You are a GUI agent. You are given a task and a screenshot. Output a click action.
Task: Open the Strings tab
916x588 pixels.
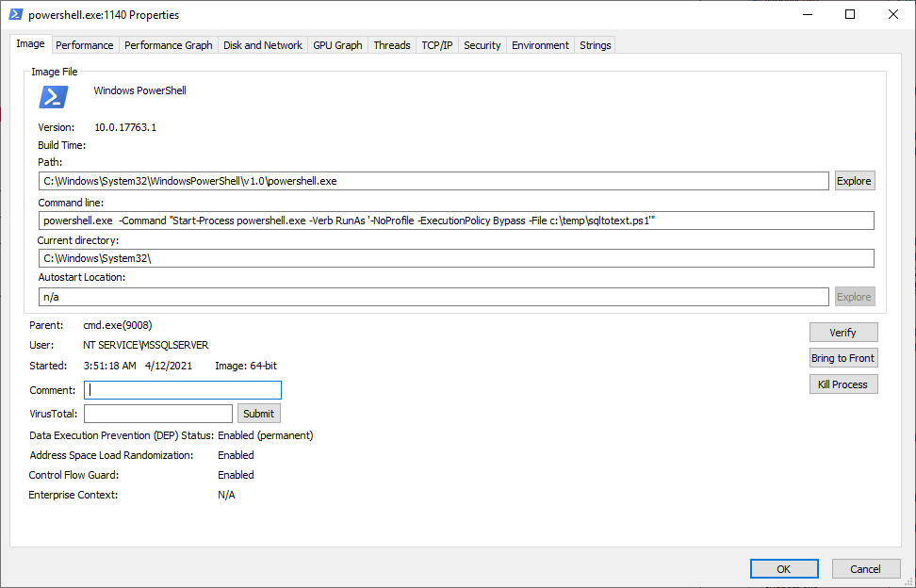[x=596, y=45]
